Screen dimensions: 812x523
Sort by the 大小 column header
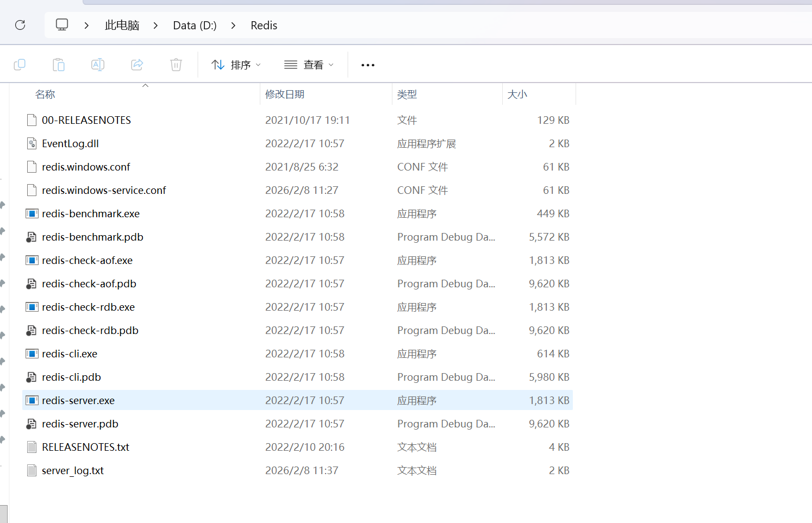point(517,94)
